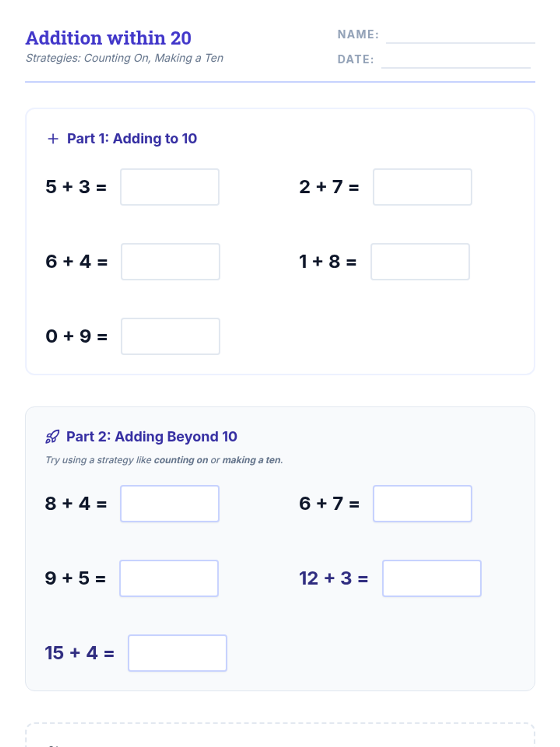Click the answer box for 6 + 7
This screenshot has height=747, width=560.
coord(422,504)
